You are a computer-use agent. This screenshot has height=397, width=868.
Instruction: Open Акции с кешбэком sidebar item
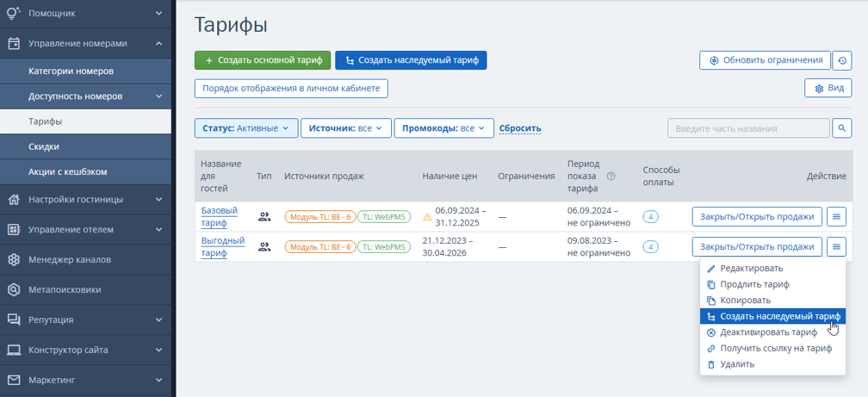pyautogui.click(x=85, y=172)
